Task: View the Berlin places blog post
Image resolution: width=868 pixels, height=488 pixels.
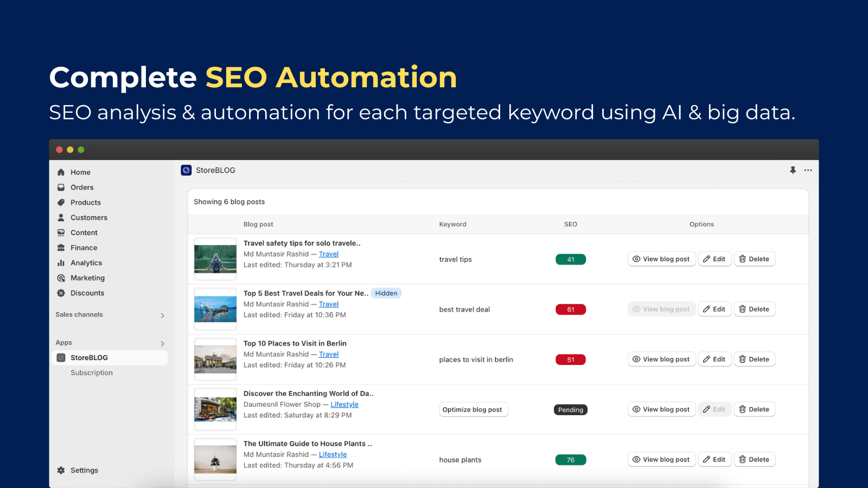Action: (661, 359)
